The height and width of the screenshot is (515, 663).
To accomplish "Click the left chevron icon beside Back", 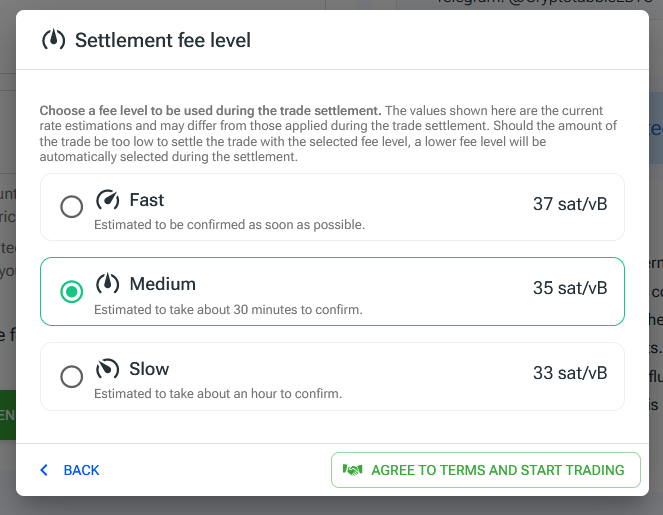I will tap(44, 470).
